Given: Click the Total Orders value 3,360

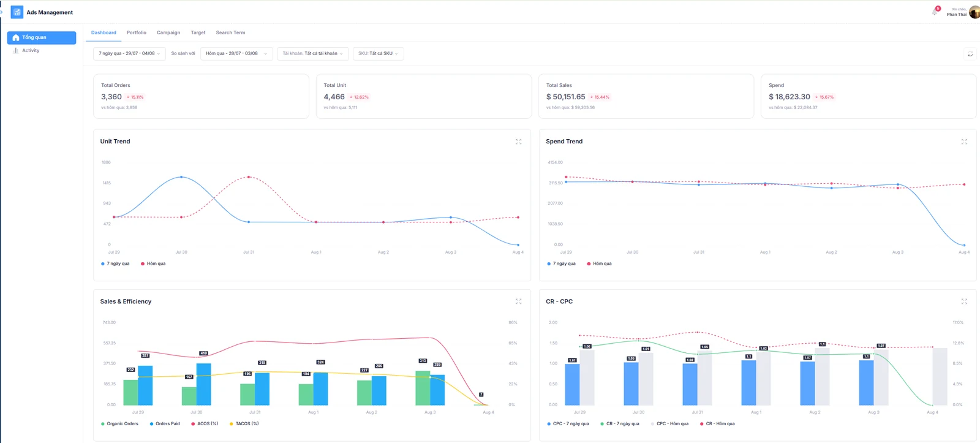Looking at the screenshot, I should [111, 97].
